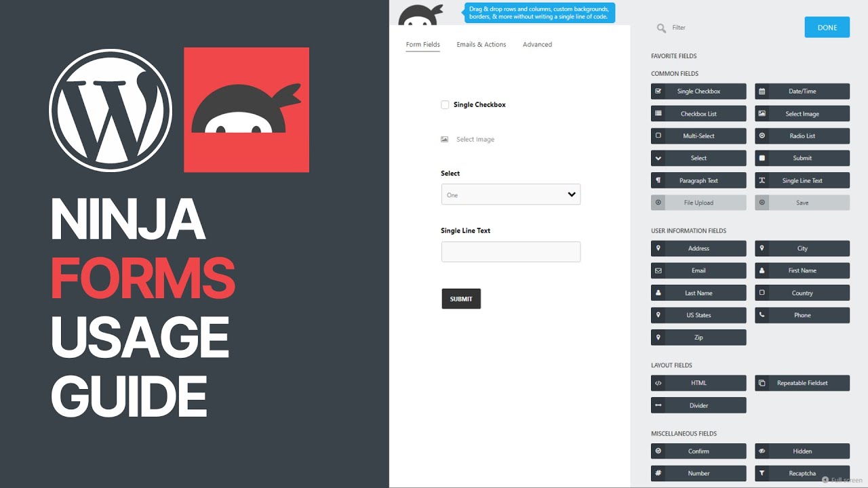Add an Address field
The width and height of the screenshot is (868, 488).
(x=698, y=249)
